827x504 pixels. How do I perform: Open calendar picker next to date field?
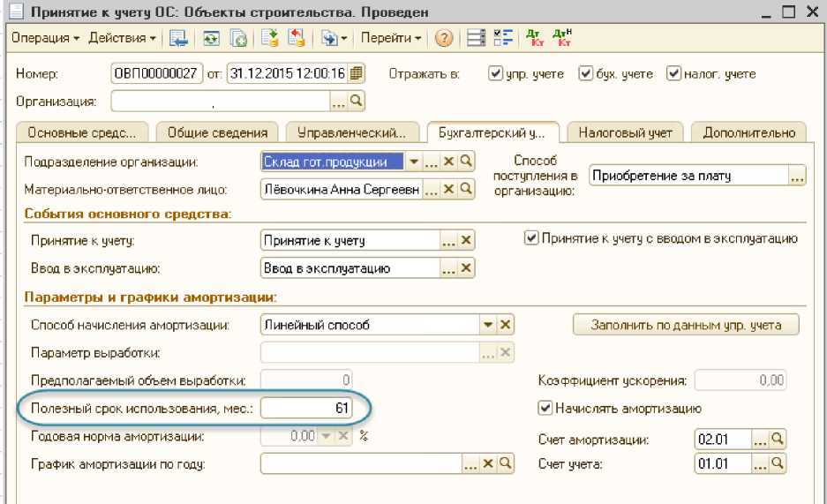357,73
